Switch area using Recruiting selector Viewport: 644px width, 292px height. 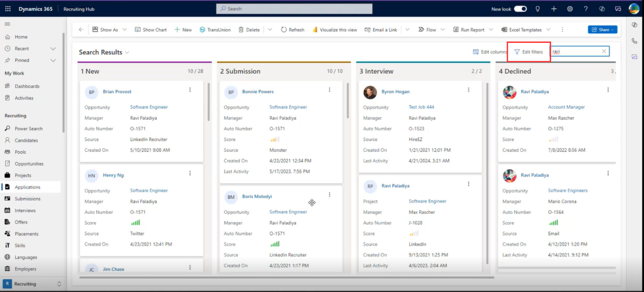[x=33, y=284]
